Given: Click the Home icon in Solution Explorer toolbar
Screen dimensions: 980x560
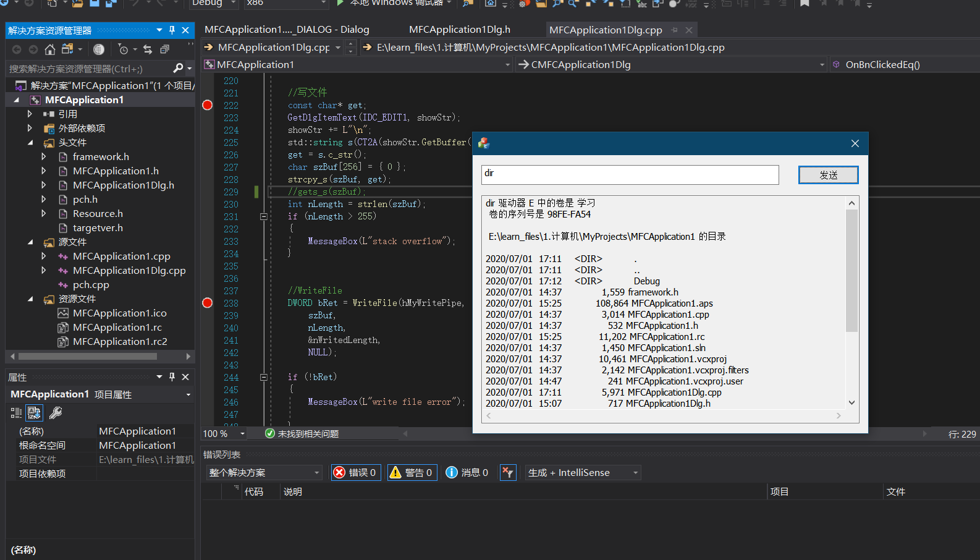Looking at the screenshot, I should point(50,49).
